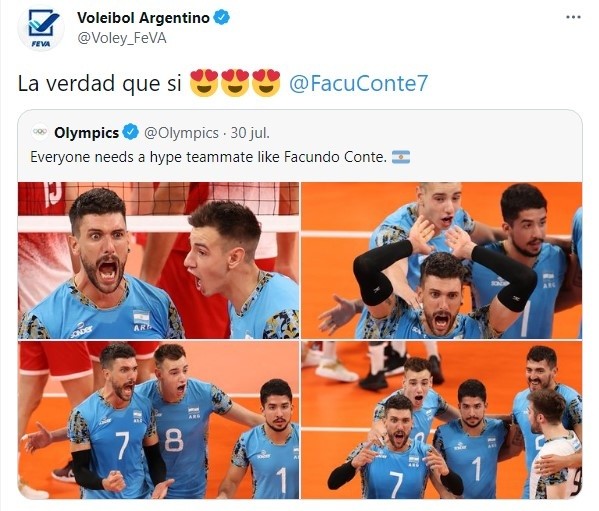Viewport: 599px width, 511px height.
Task: Click the first heart-eyes emoji
Action: click(x=204, y=83)
